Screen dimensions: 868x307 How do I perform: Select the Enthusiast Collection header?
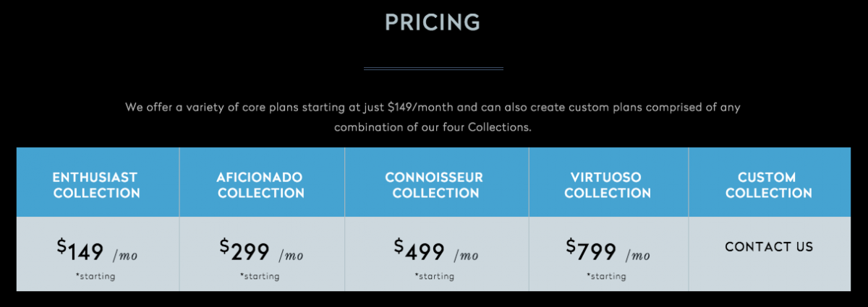tap(96, 185)
